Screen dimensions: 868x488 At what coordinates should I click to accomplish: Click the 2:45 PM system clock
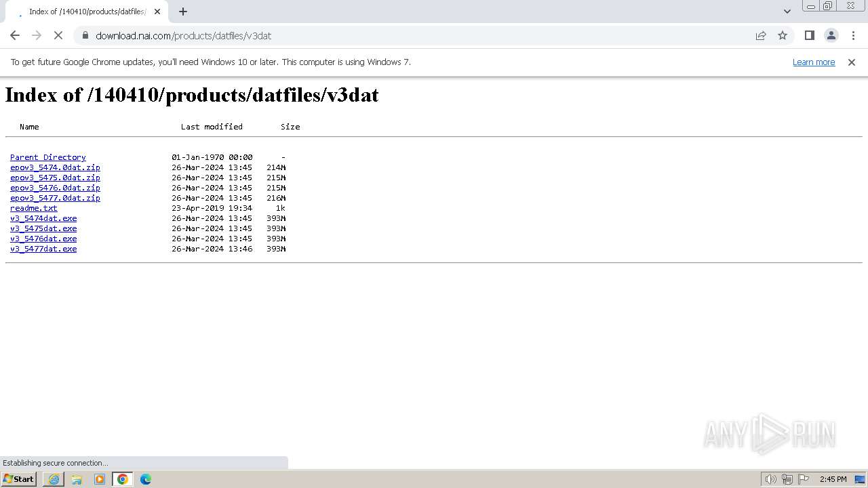833,479
